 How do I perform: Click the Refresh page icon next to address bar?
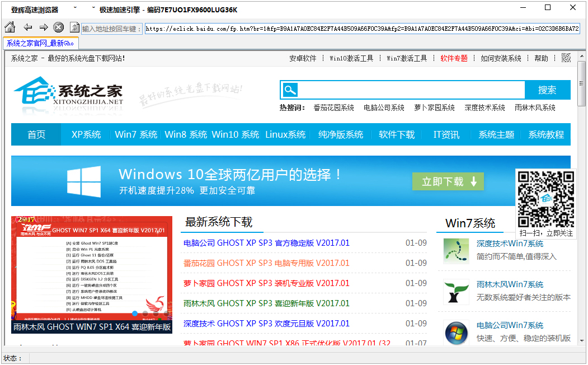(x=74, y=27)
